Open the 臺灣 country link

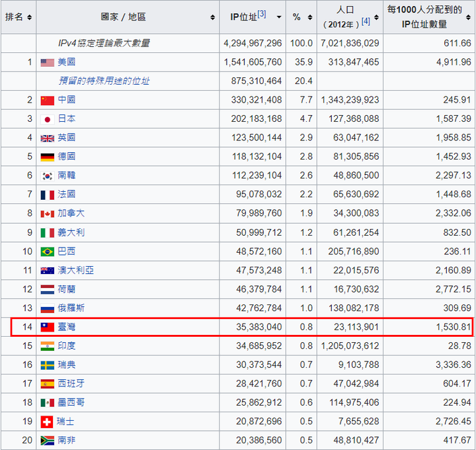tap(67, 327)
